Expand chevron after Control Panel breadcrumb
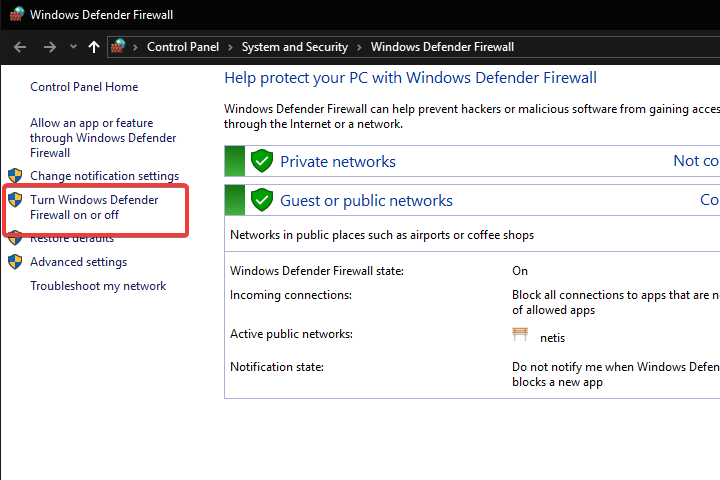 pyautogui.click(x=231, y=47)
